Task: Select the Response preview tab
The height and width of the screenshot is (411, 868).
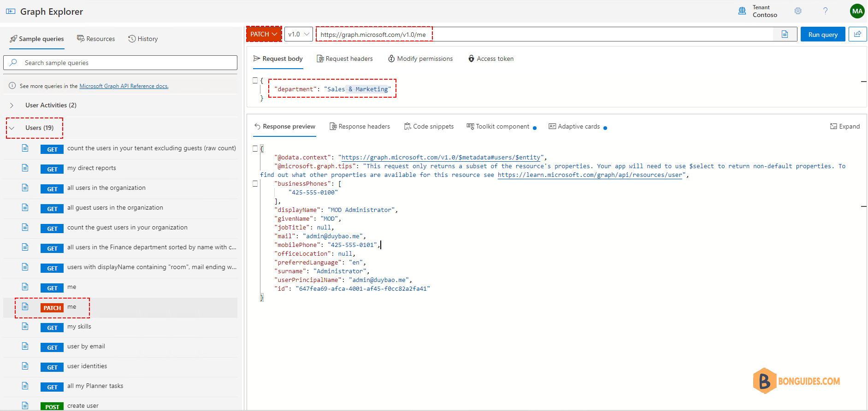Action: [284, 127]
